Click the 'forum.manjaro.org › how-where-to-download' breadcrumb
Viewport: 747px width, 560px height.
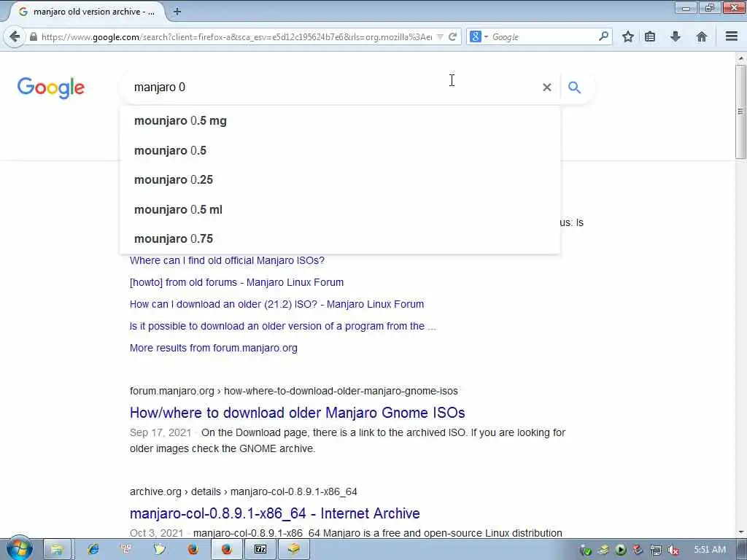pos(293,391)
